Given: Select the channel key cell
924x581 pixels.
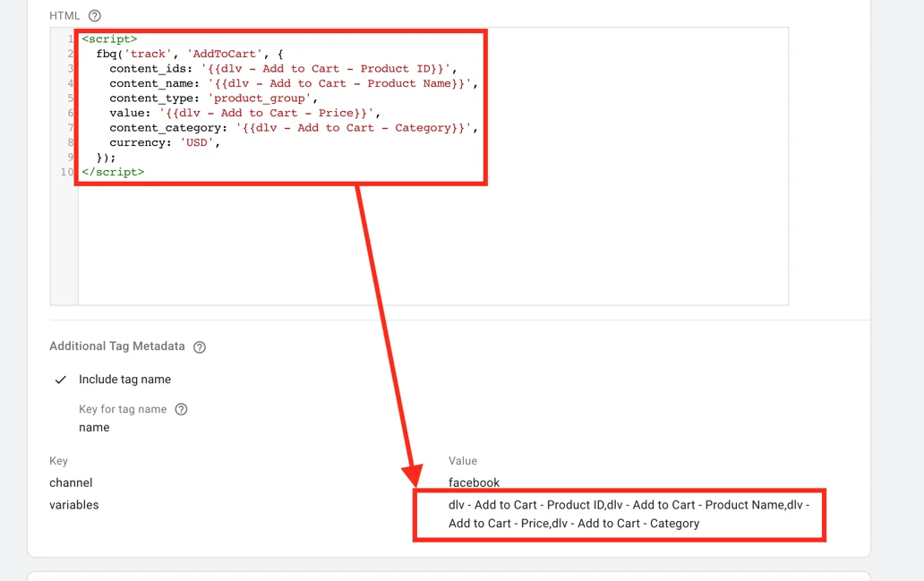Looking at the screenshot, I should pos(71,483).
